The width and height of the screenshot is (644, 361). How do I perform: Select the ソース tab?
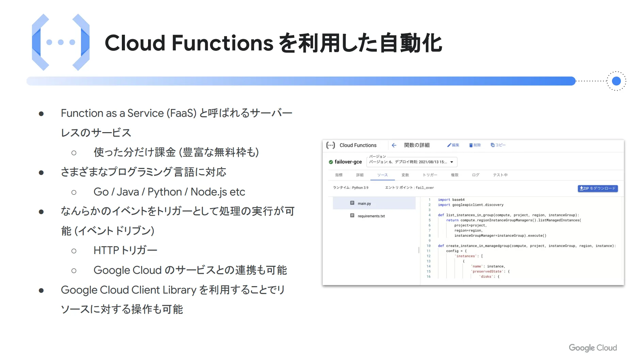coord(382,175)
